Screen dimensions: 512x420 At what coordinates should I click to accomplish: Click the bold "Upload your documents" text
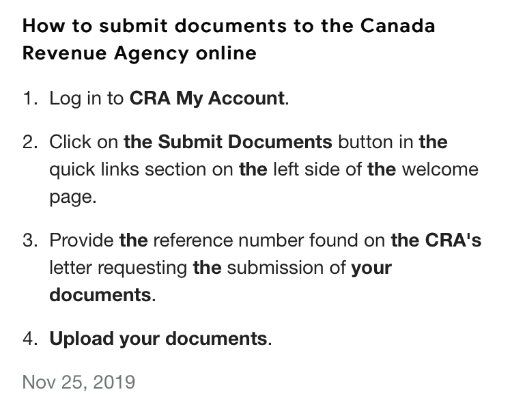(x=158, y=339)
